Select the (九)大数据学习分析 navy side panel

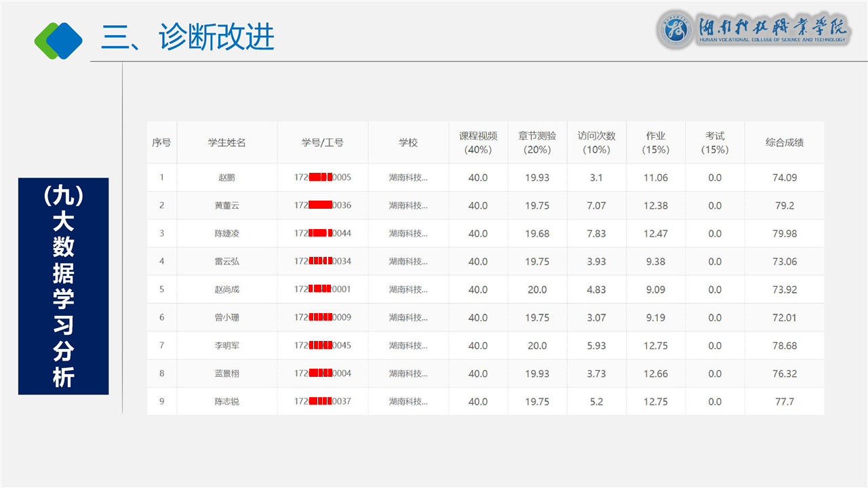(x=63, y=286)
